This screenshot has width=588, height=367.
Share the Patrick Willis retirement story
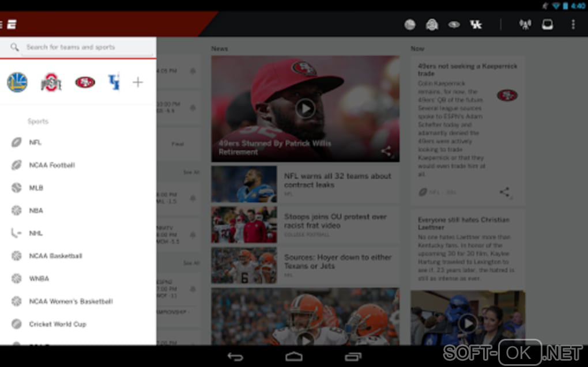coord(386,152)
